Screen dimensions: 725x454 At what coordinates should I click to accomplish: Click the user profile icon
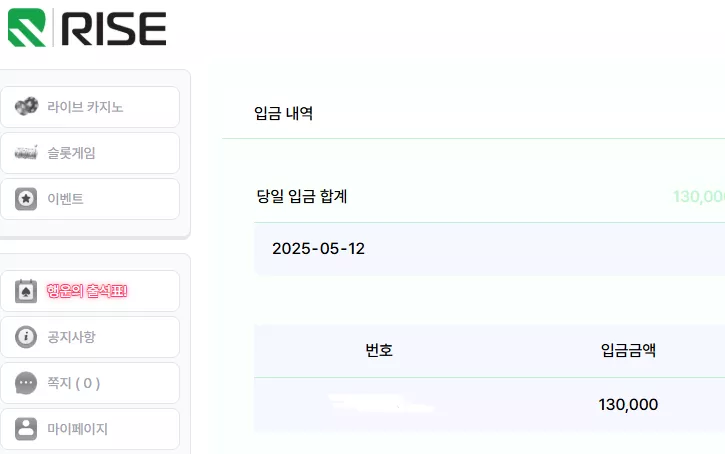pyautogui.click(x=26, y=429)
